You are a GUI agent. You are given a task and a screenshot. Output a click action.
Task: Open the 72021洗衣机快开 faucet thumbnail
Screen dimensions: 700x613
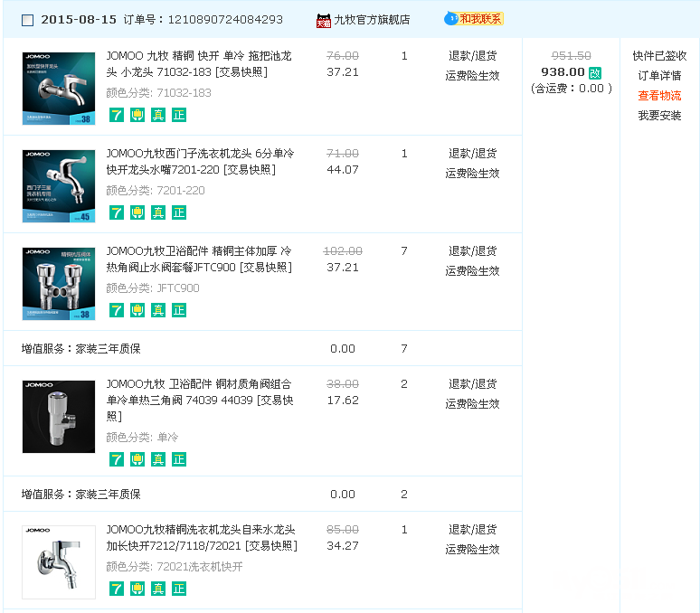pyautogui.click(x=59, y=562)
